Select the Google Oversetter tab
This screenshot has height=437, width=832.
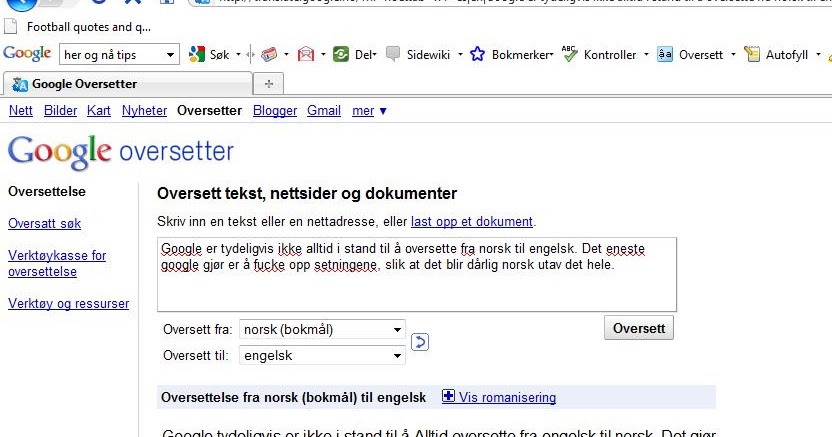click(127, 84)
